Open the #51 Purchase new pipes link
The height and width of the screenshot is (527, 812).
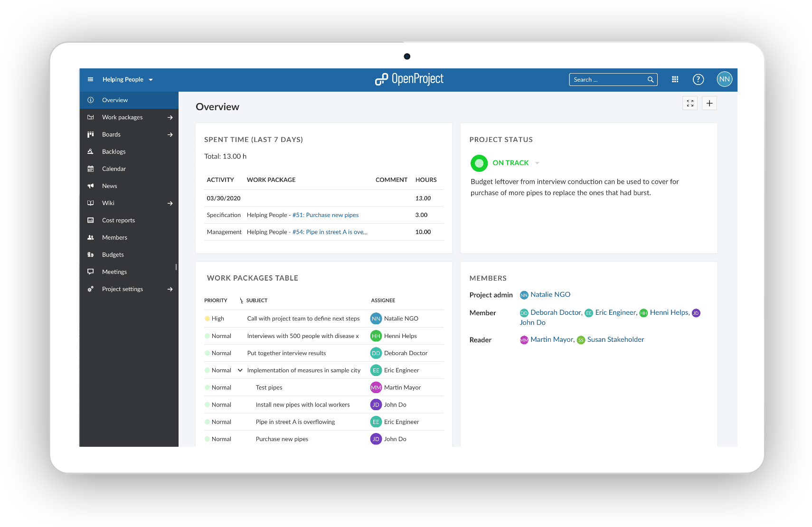tap(325, 215)
